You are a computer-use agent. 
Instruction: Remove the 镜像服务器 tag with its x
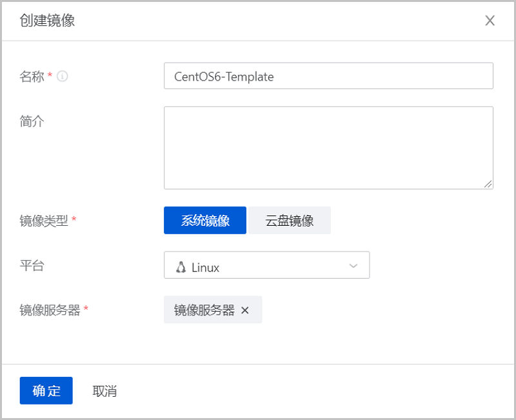245,310
